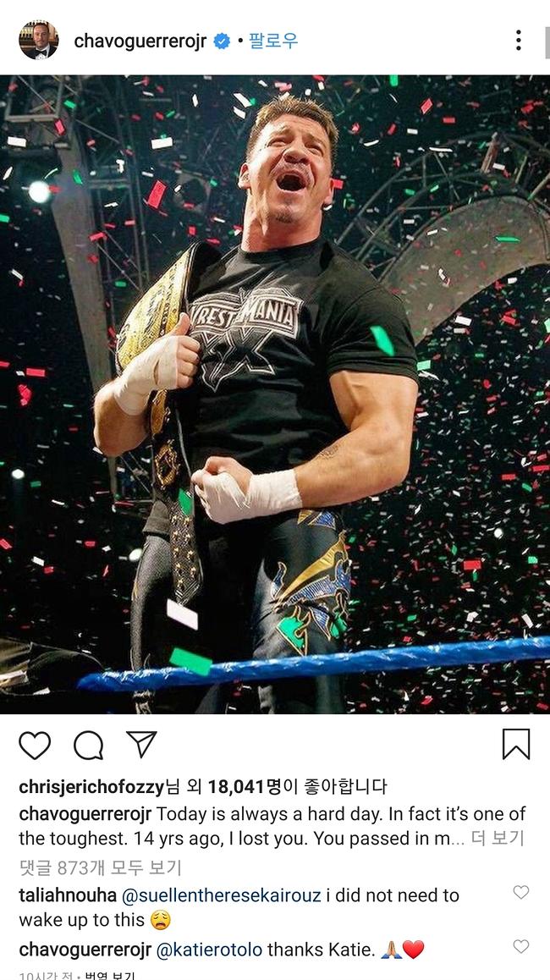The image size is (550, 980).
Task: Open chavoguerrerojr name in caption
Action: coord(85,814)
